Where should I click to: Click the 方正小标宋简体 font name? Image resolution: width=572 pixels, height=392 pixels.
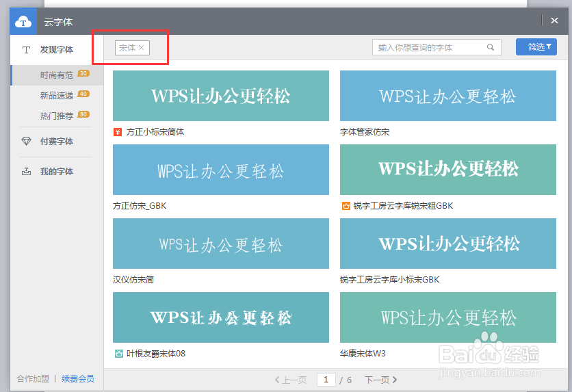point(155,132)
